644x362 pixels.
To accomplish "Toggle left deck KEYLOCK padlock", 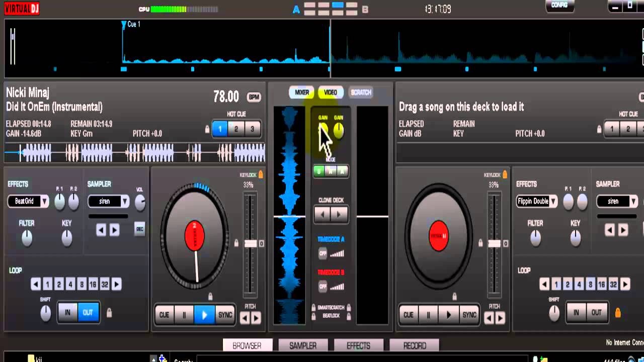I will (x=261, y=175).
